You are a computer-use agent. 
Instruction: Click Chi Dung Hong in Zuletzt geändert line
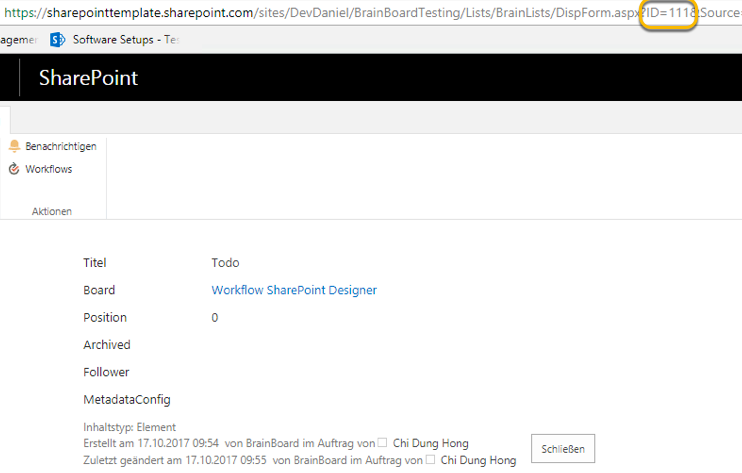[478, 460]
